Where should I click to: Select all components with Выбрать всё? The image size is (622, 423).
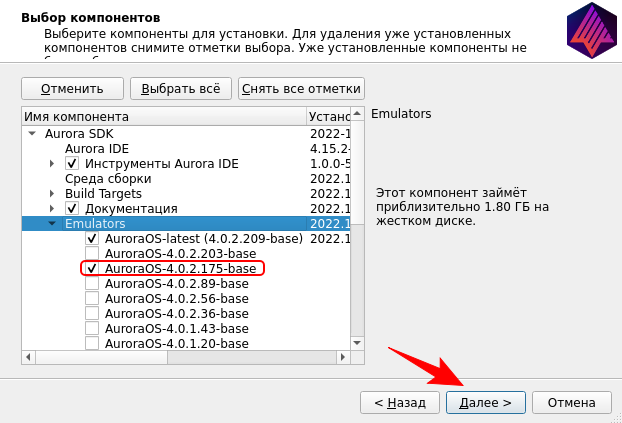click(181, 88)
